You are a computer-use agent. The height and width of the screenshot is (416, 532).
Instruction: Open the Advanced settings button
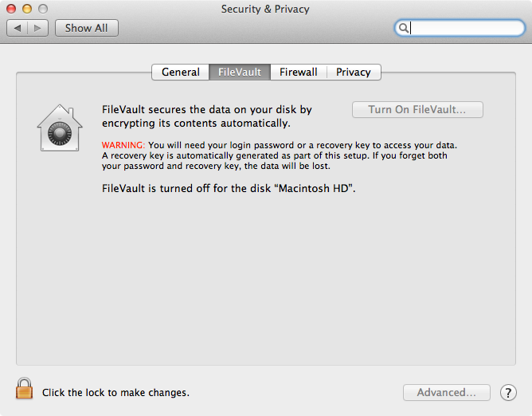tap(447, 393)
